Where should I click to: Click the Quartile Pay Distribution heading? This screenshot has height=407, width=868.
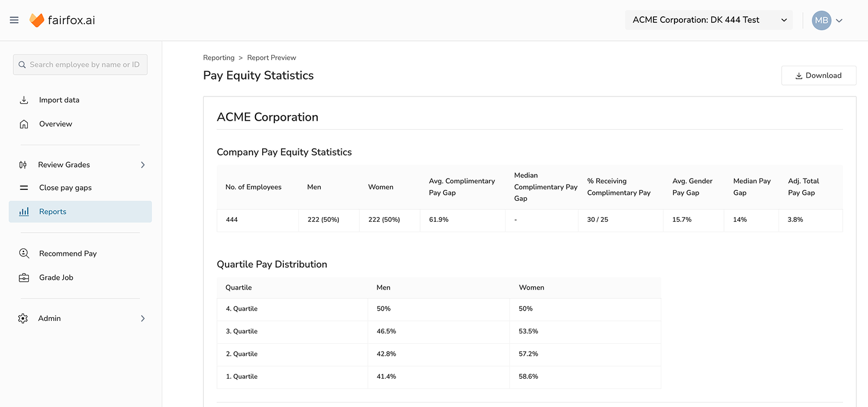click(272, 264)
